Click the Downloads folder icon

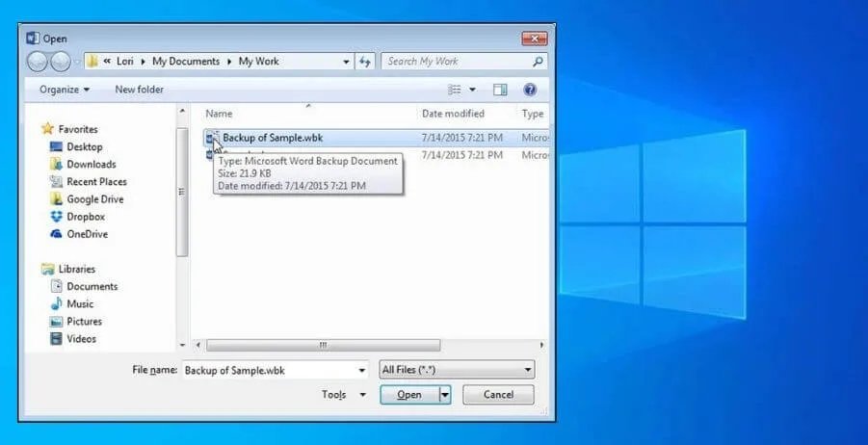pos(56,164)
